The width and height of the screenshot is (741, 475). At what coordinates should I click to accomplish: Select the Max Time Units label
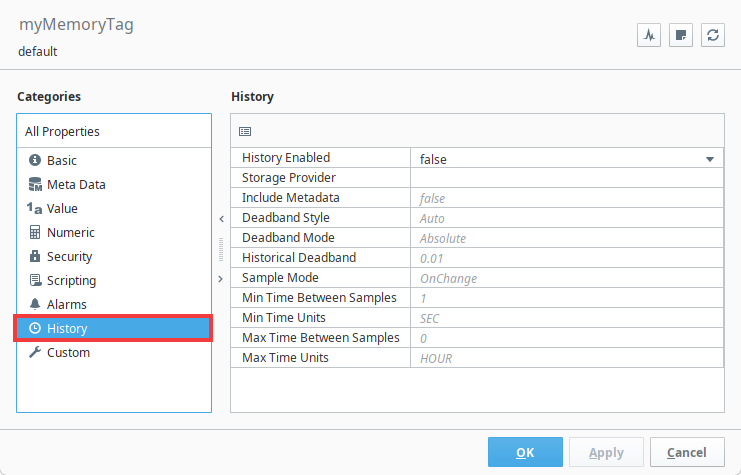(285, 357)
